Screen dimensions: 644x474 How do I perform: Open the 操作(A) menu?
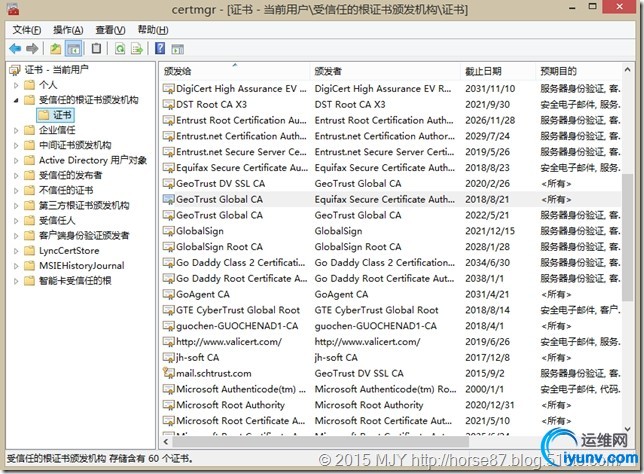pos(68,30)
